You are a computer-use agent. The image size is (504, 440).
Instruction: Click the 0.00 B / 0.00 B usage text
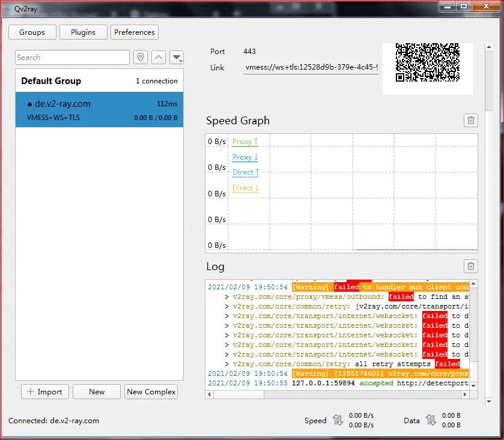pos(156,118)
